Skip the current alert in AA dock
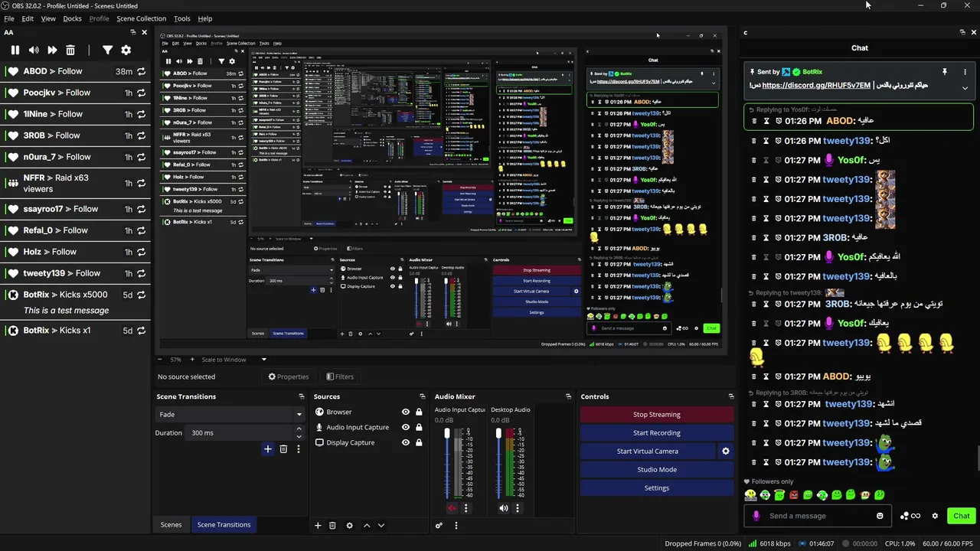980x551 pixels. coord(52,50)
